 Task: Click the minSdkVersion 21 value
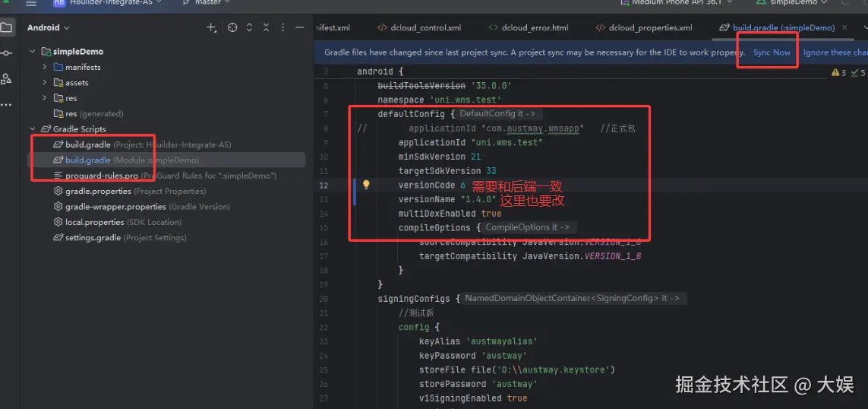(475, 157)
